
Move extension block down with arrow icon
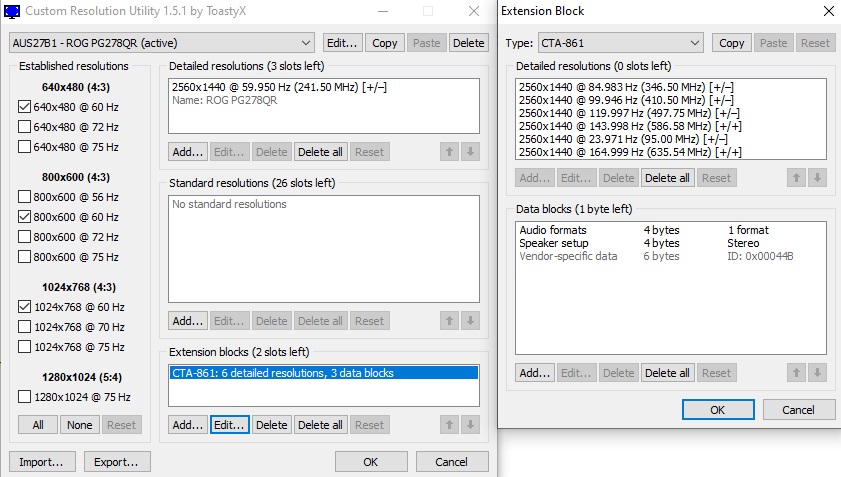pyautogui.click(x=471, y=425)
